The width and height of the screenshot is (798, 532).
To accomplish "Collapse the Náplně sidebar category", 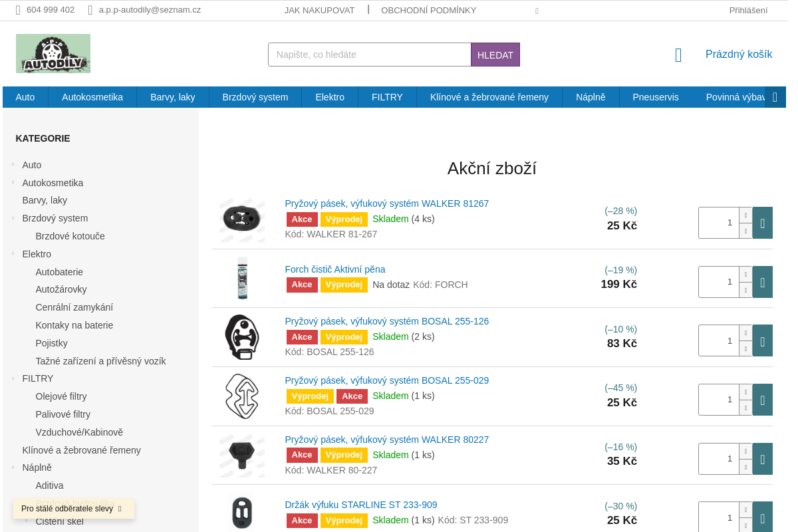I will [13, 467].
